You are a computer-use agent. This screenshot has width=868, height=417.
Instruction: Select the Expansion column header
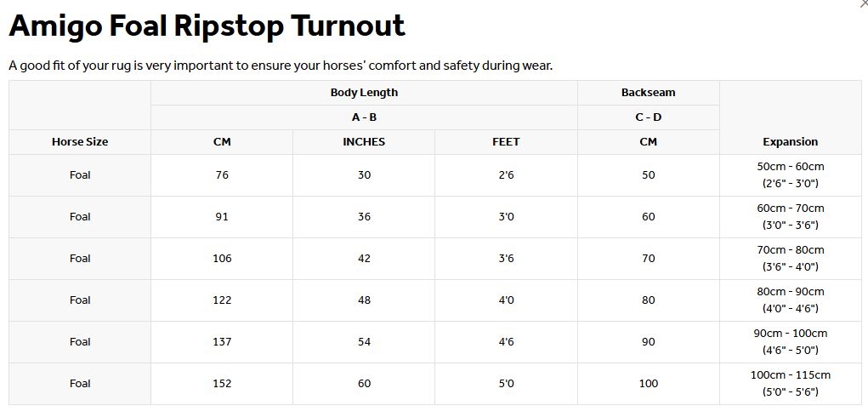(790, 142)
